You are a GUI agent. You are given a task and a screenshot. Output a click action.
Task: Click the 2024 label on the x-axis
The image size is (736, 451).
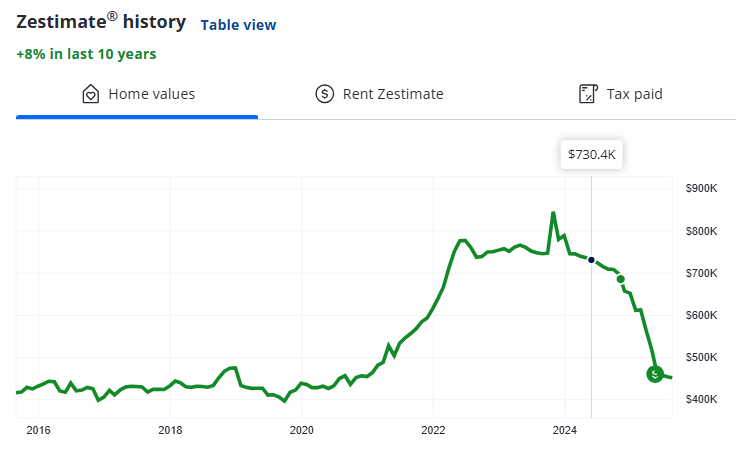tap(564, 430)
